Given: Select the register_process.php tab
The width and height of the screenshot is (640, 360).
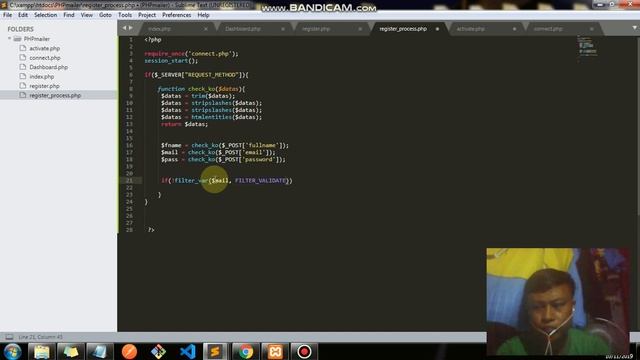Looking at the screenshot, I should point(403,29).
